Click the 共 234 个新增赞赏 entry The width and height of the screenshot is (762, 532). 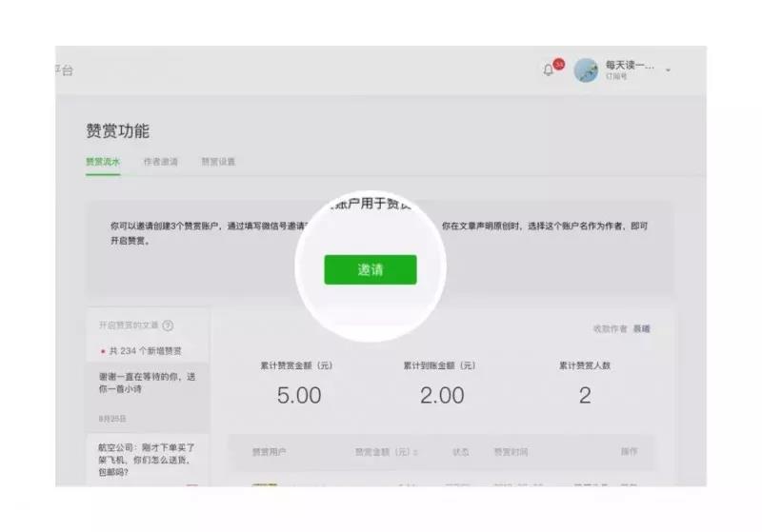click(145, 351)
